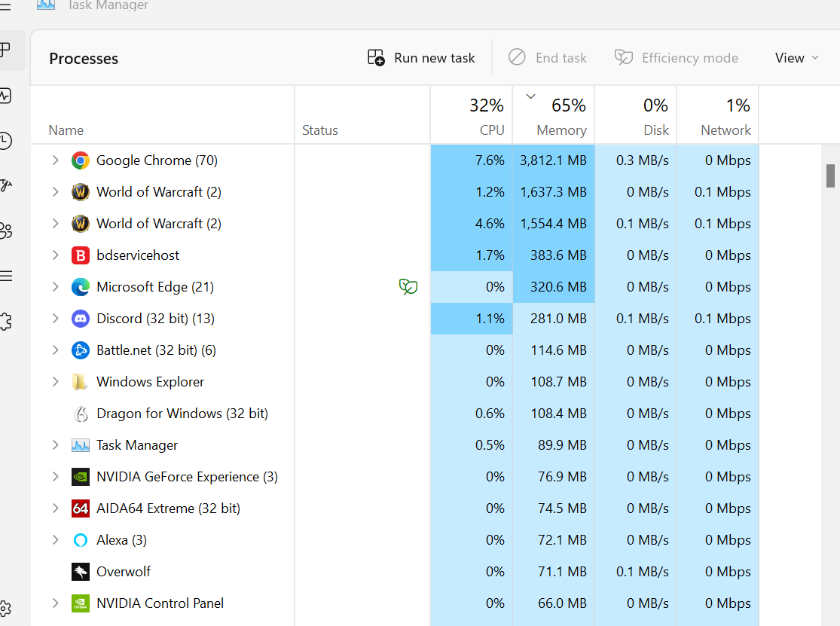Select the Overwolf process name
The width and height of the screenshot is (840, 626).
[x=124, y=571]
